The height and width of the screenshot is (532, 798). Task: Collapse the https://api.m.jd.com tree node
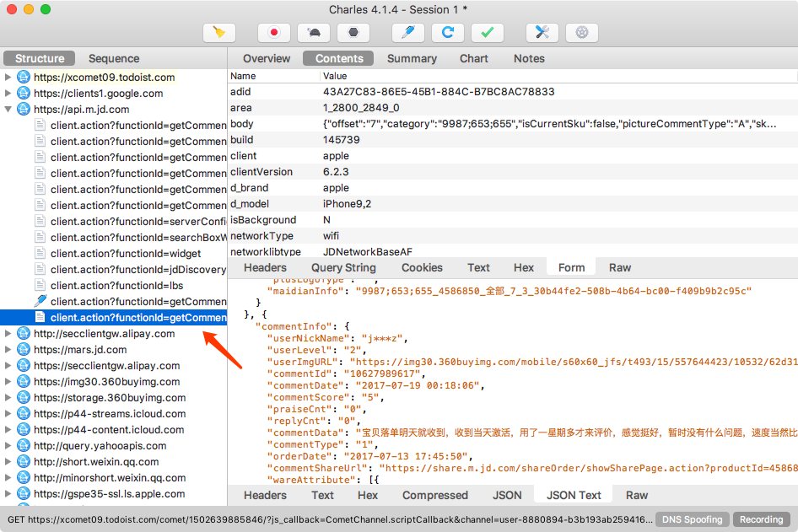8,110
